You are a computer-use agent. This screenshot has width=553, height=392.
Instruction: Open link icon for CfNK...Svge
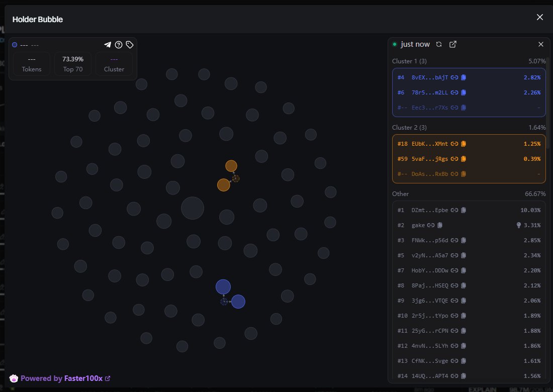[x=454, y=361]
